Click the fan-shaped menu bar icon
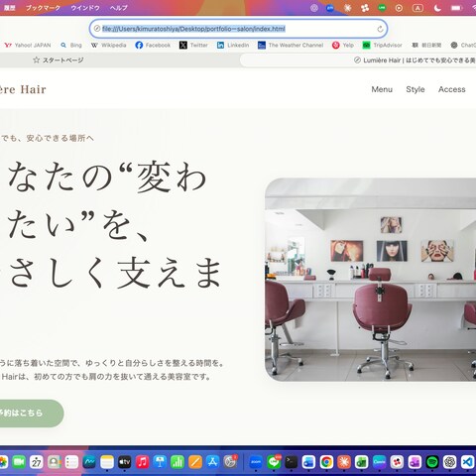Screen dimensions: 476x476 point(365,8)
